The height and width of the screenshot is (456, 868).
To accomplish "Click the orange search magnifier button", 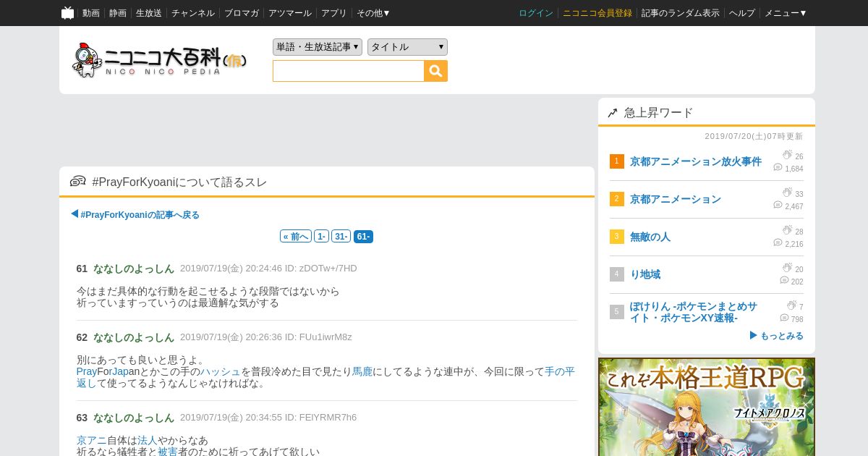I will click(x=435, y=71).
